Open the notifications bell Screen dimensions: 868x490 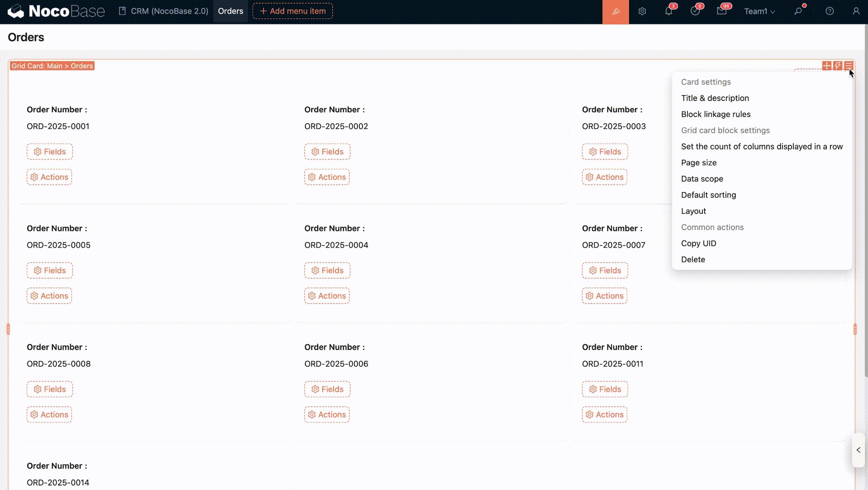click(668, 12)
